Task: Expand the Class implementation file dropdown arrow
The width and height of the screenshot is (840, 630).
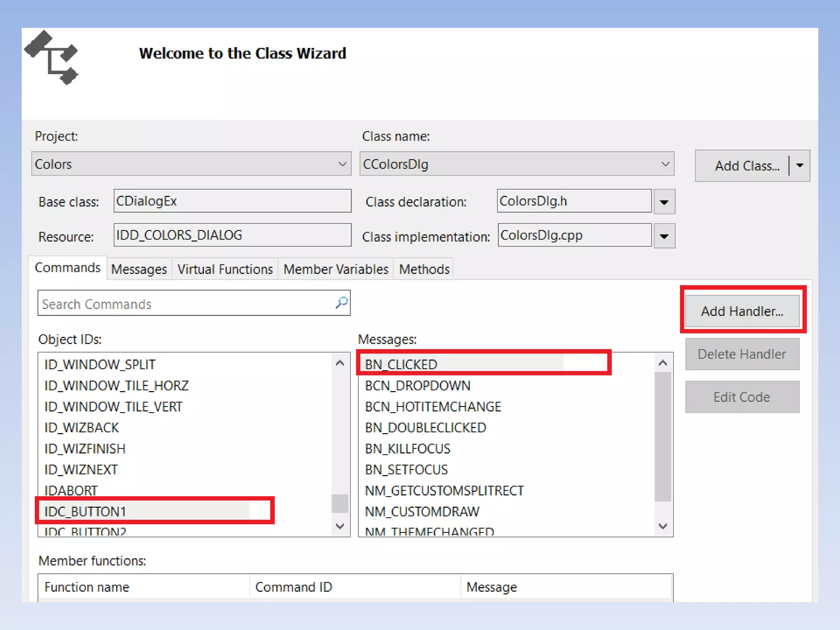Action: [x=664, y=236]
